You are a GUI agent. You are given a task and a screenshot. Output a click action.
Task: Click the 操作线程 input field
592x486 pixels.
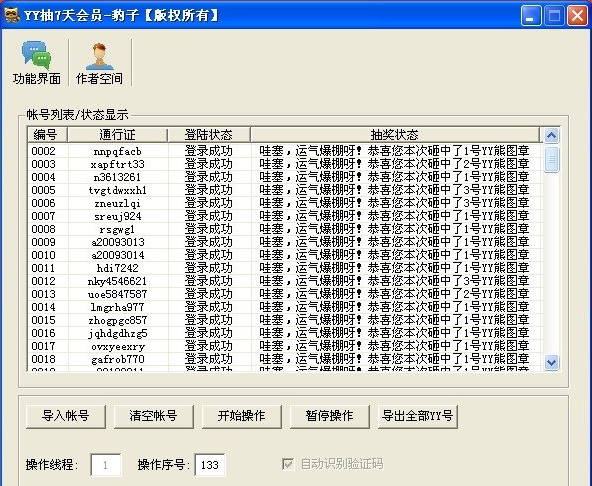(106, 465)
